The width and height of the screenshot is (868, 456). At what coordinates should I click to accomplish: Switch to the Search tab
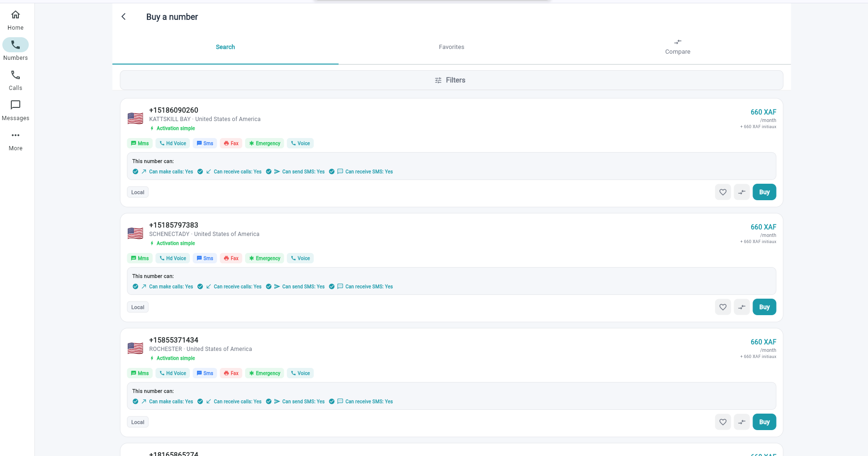(x=225, y=47)
